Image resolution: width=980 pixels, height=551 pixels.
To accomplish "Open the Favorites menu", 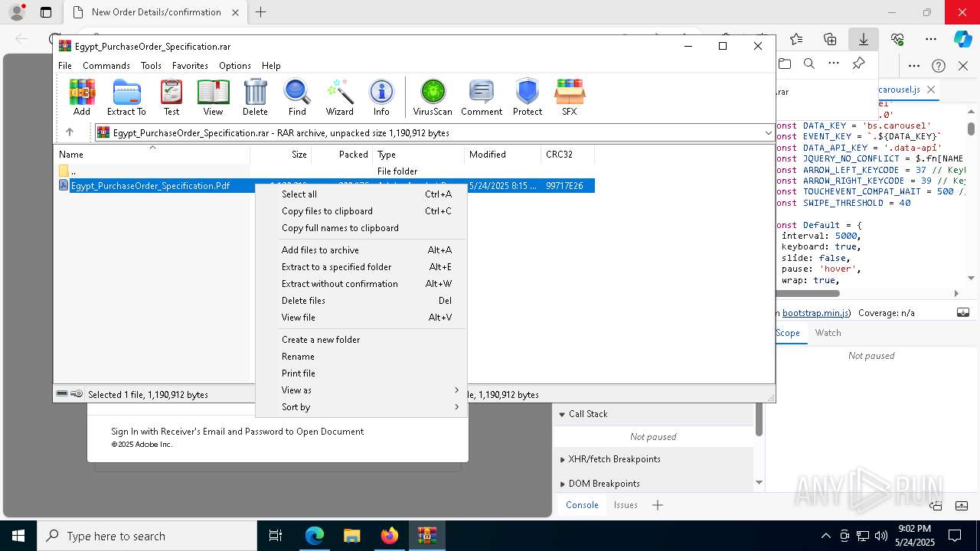I will (190, 66).
